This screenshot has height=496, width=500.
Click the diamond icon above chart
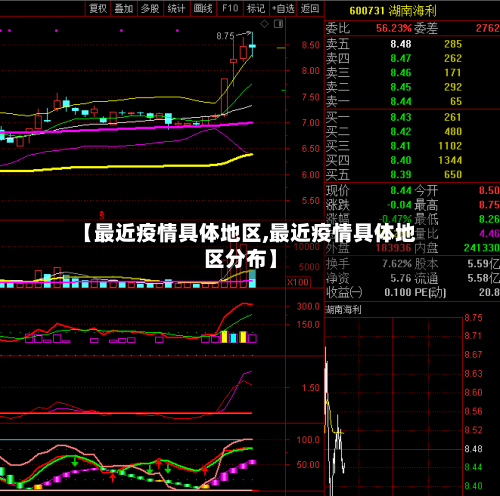click(x=264, y=24)
